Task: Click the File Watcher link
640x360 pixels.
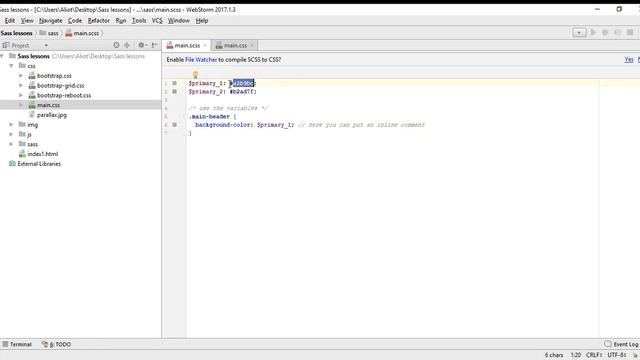Action: [x=201, y=60]
